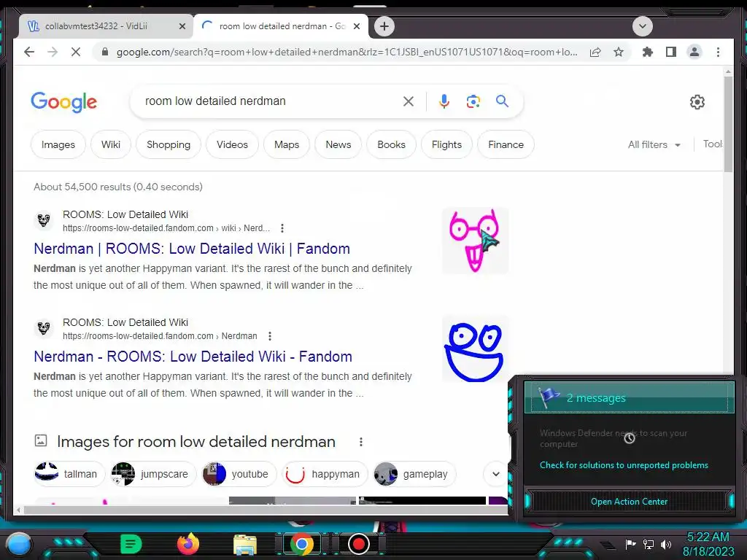Filter results by Finance
Image resolution: width=747 pixels, height=560 pixels.
[x=506, y=144]
